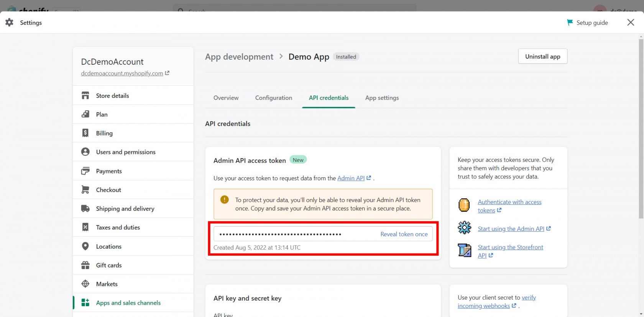Open the App settings tab
The height and width of the screenshot is (317, 644).
pyautogui.click(x=382, y=98)
